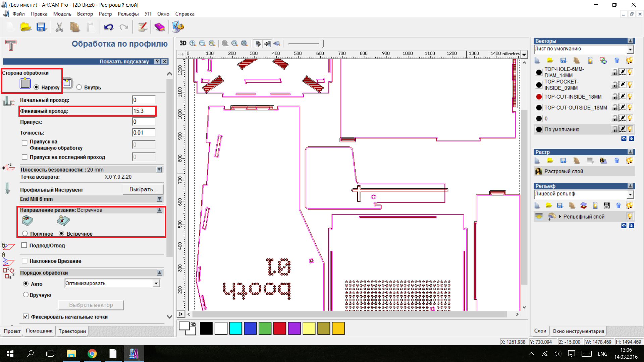Switch to the Траектории tab
644x362 pixels.
72,331
